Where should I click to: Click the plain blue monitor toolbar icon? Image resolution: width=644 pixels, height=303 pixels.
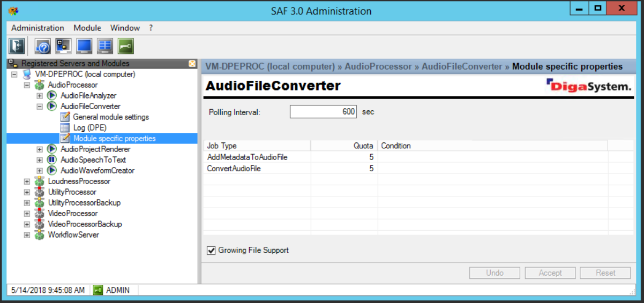click(x=84, y=46)
